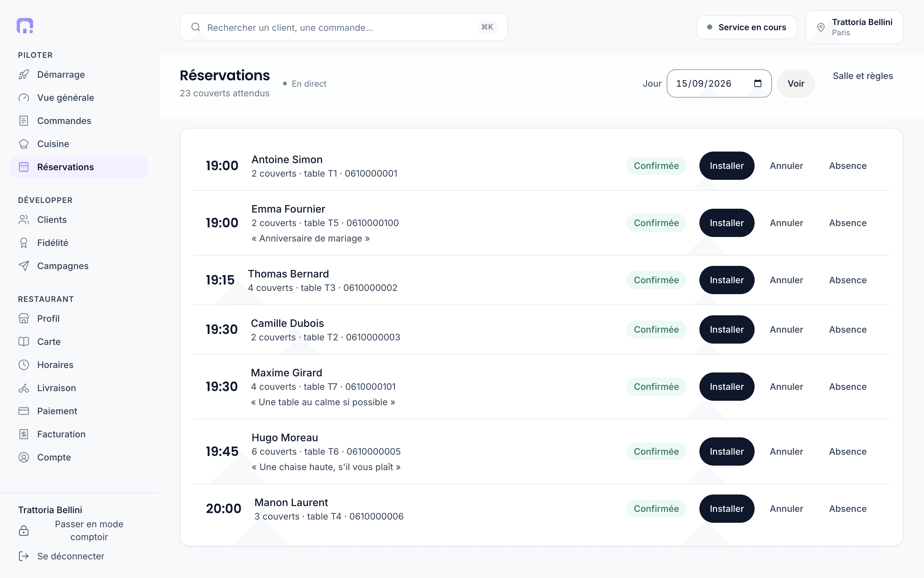Screen dimensions: 924x578
Task: Click Confirmée badge for Camille Dubois
Action: pyautogui.click(x=656, y=329)
